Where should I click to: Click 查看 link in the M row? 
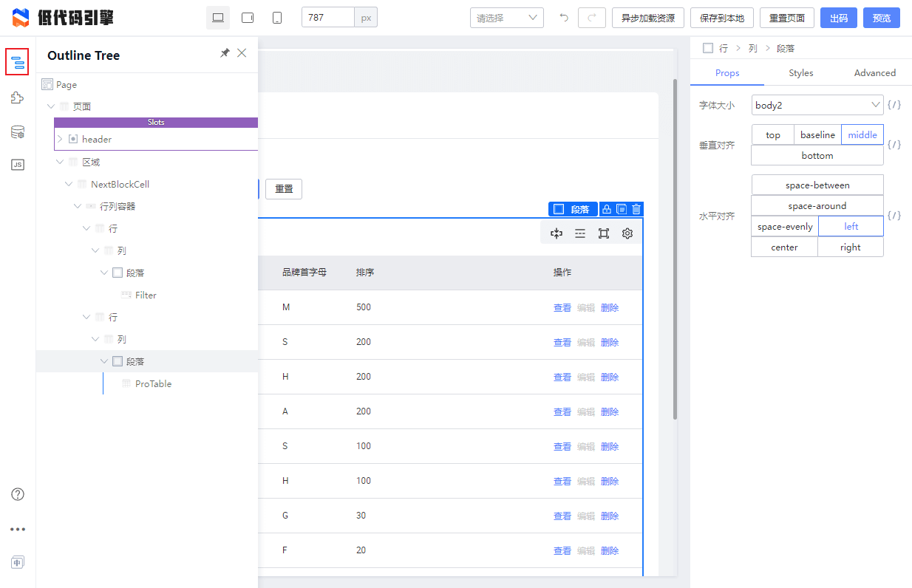[562, 308]
